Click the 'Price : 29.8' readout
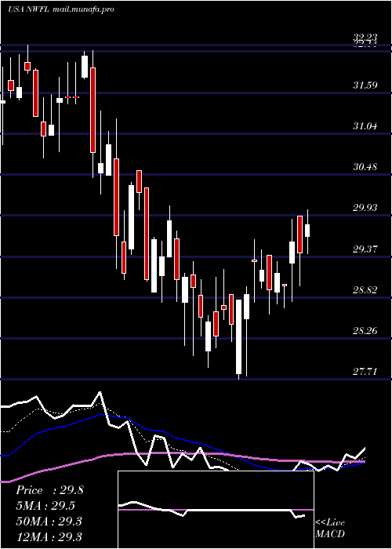Viewport: 392px width, 549px height. coord(49,490)
